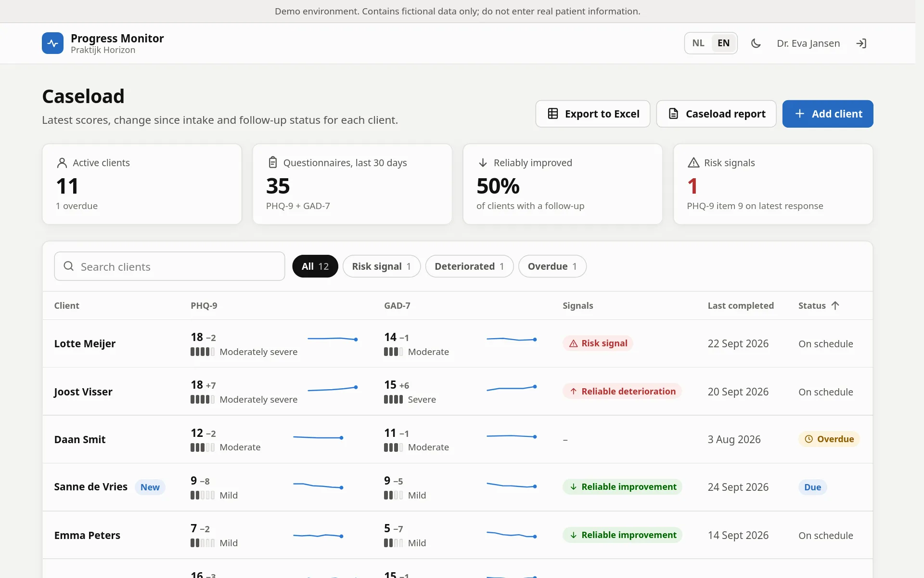Click Lotte Meijer's PHQ-9 severity bar indicator

(x=203, y=352)
